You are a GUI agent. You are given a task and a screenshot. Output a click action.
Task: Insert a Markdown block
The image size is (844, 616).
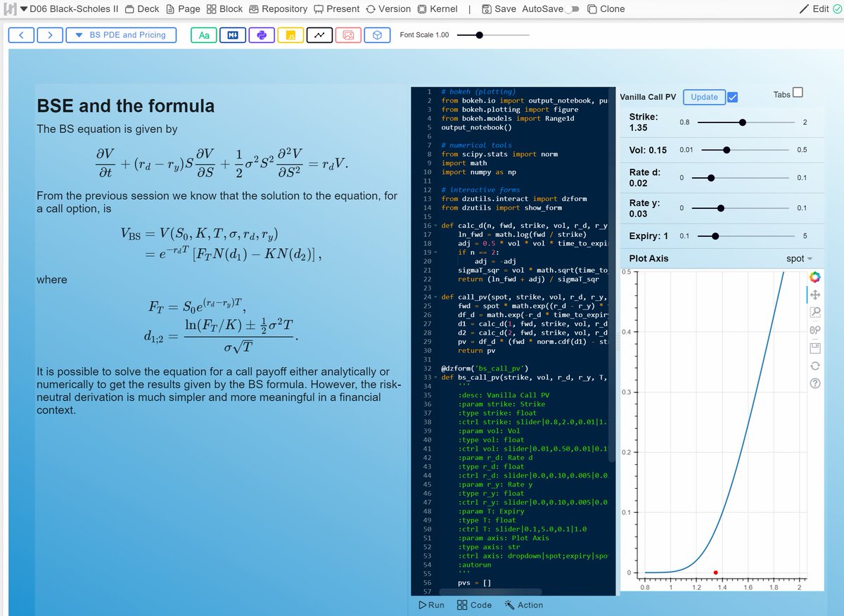(233, 35)
